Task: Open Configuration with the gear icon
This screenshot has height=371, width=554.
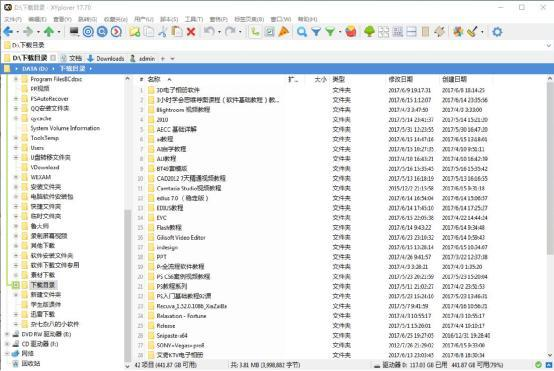Action: tap(497, 32)
